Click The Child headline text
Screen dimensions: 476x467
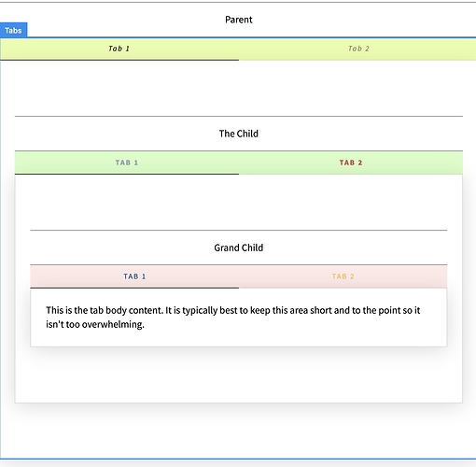(x=239, y=134)
